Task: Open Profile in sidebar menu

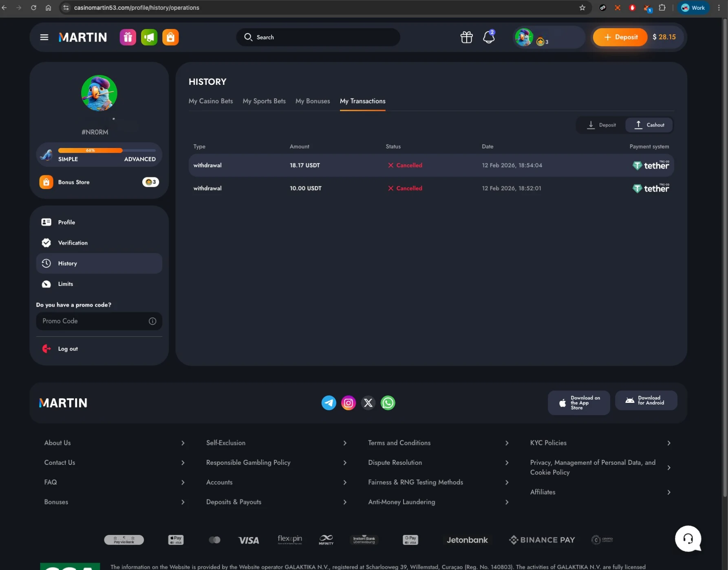Action: click(x=99, y=222)
